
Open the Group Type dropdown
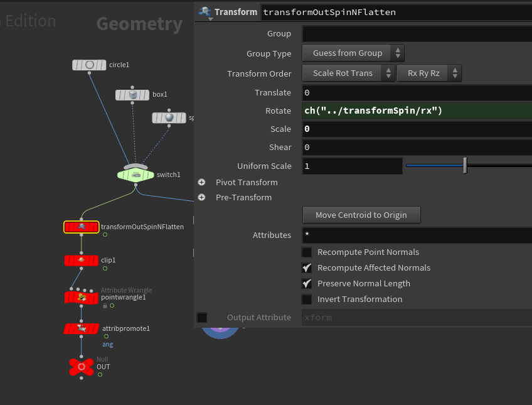pos(353,53)
